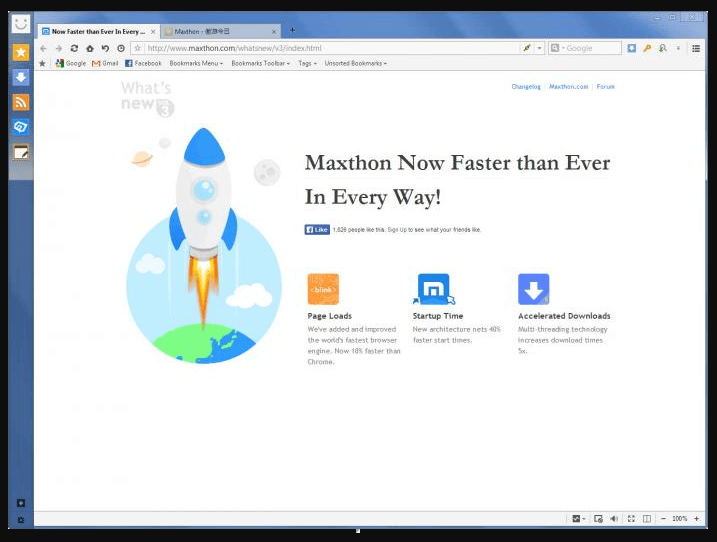This screenshot has height=542, width=717.
Task: Click the 'Sign Up' text next to Like
Action: pyautogui.click(x=397, y=230)
